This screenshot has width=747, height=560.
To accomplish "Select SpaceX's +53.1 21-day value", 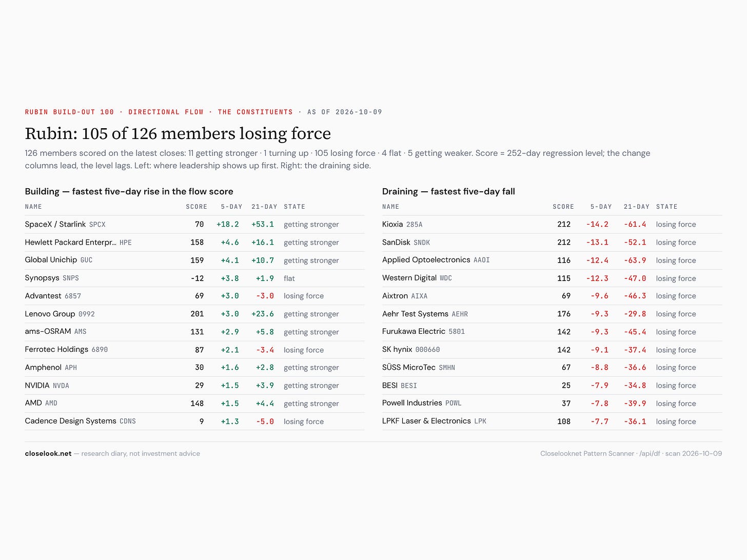I will click(x=263, y=225).
